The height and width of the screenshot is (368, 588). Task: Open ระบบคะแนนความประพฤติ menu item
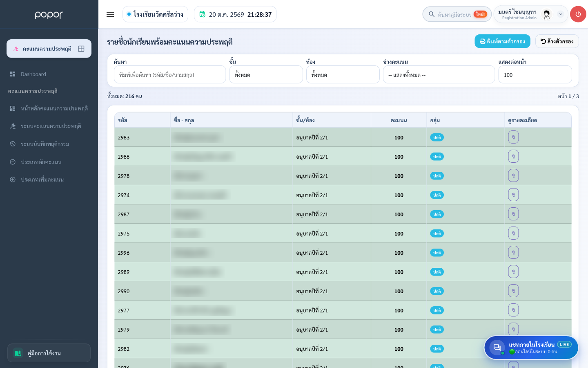point(49,126)
